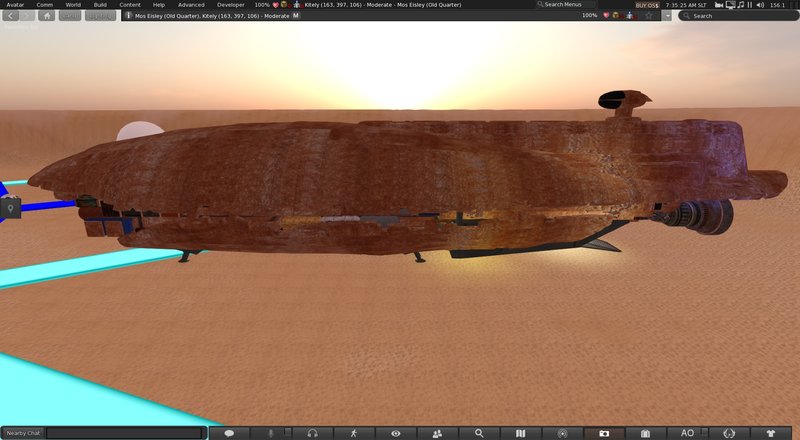Click the BUY OS$ button
This screenshot has height=440, width=800.
click(647, 5)
